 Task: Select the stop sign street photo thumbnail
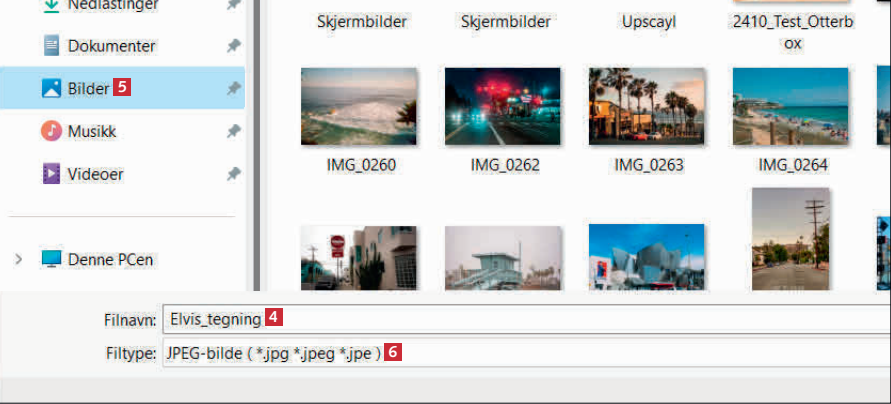pyautogui.click(x=359, y=258)
